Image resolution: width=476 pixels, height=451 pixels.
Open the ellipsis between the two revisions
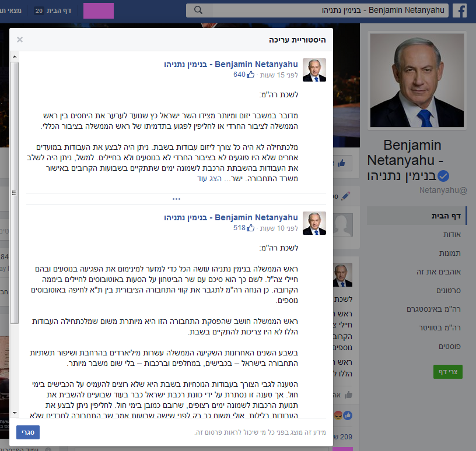click(x=176, y=199)
